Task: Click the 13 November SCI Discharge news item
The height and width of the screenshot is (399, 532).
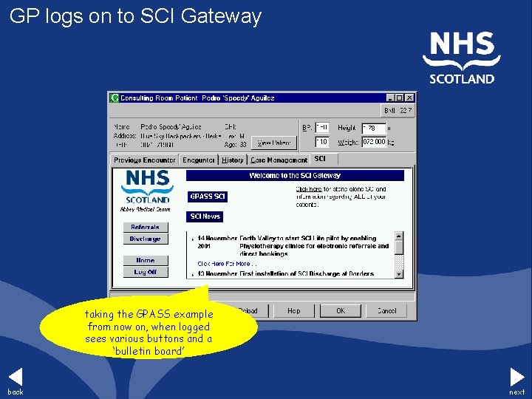Action: click(x=284, y=273)
